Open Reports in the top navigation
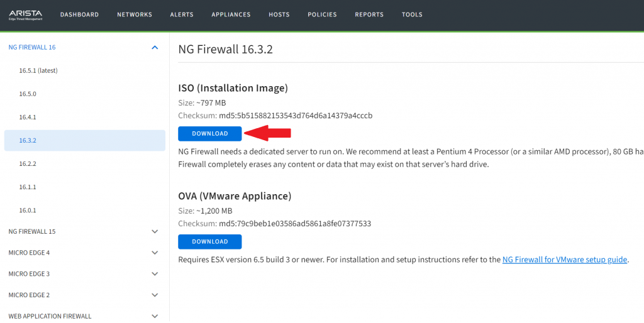 point(369,14)
